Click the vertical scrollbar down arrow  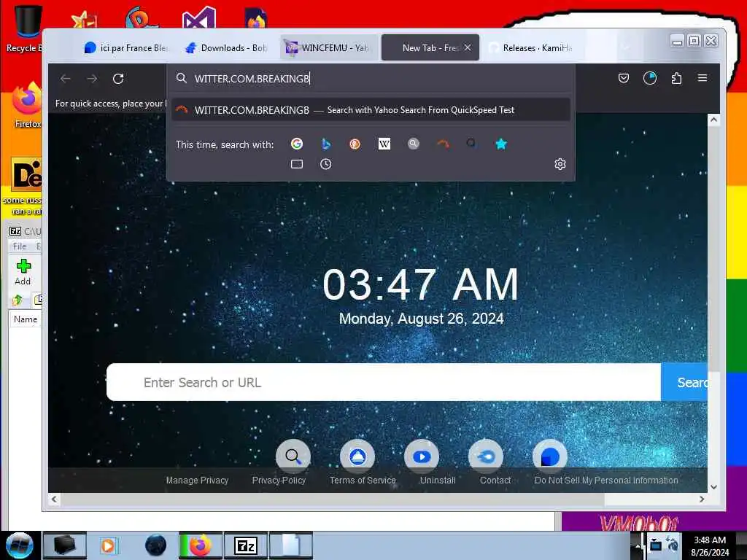(713, 486)
